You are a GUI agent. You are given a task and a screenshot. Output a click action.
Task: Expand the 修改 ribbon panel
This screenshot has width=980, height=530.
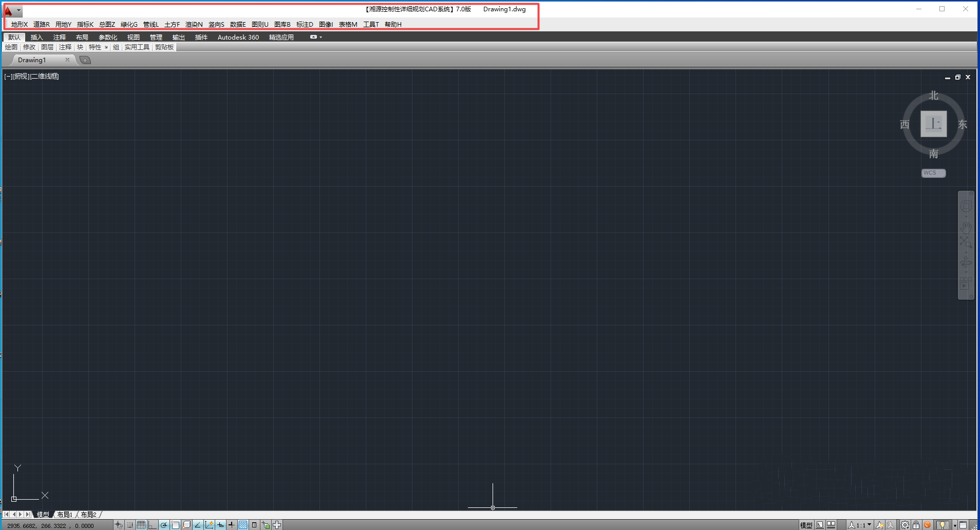pos(29,47)
